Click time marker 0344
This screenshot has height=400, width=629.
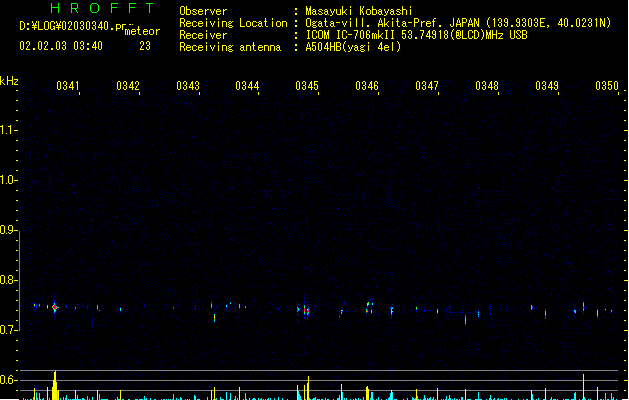pos(247,86)
